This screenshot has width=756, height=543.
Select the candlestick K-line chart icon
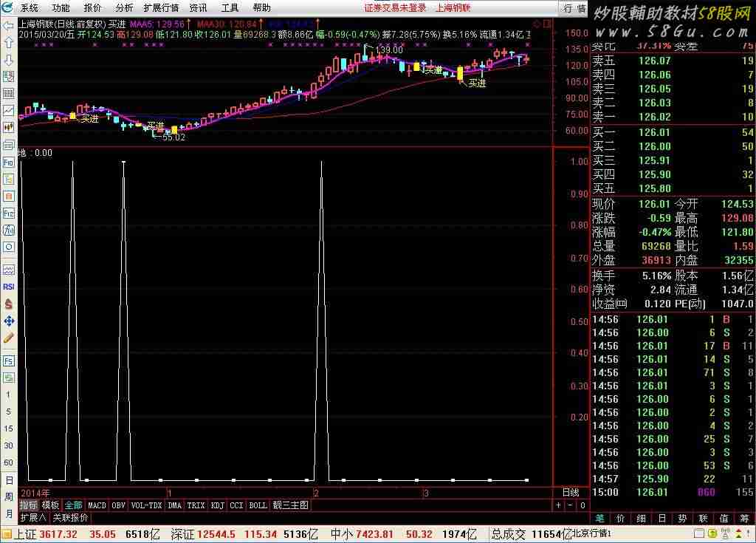point(8,127)
